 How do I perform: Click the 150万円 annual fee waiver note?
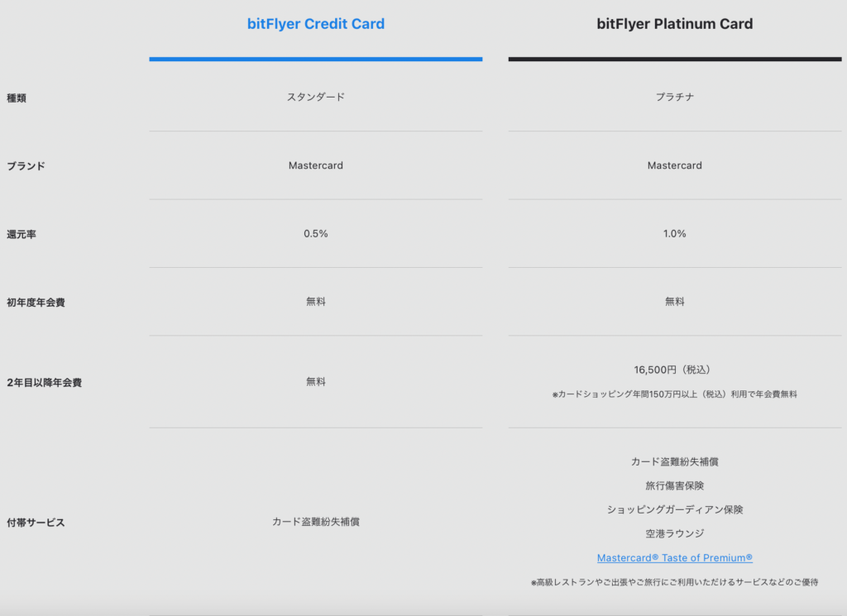[675, 394]
